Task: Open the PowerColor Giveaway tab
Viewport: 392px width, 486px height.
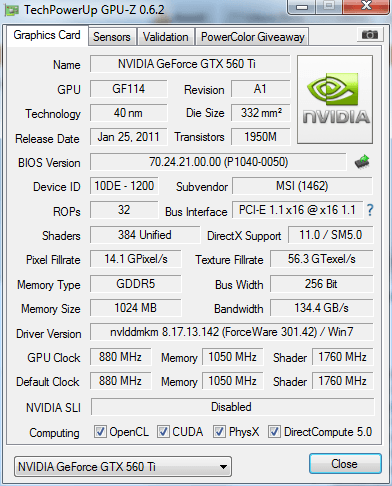Action: coord(253,37)
